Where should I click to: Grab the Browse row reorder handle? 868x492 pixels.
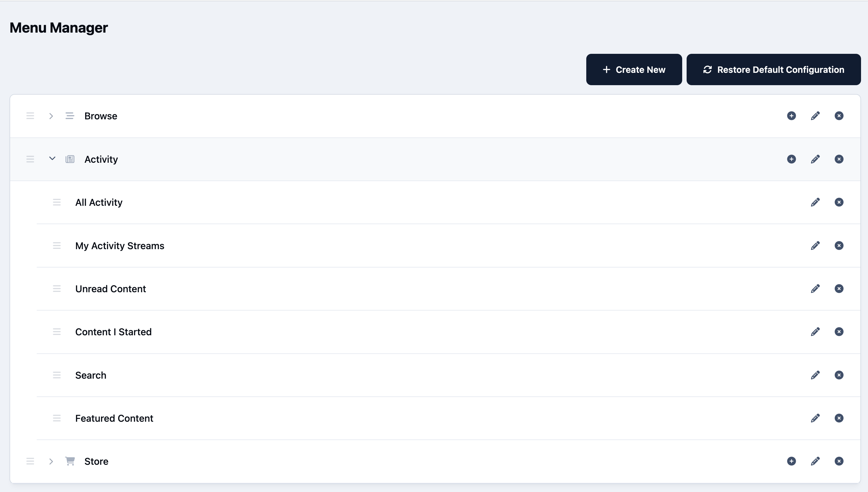(30, 116)
